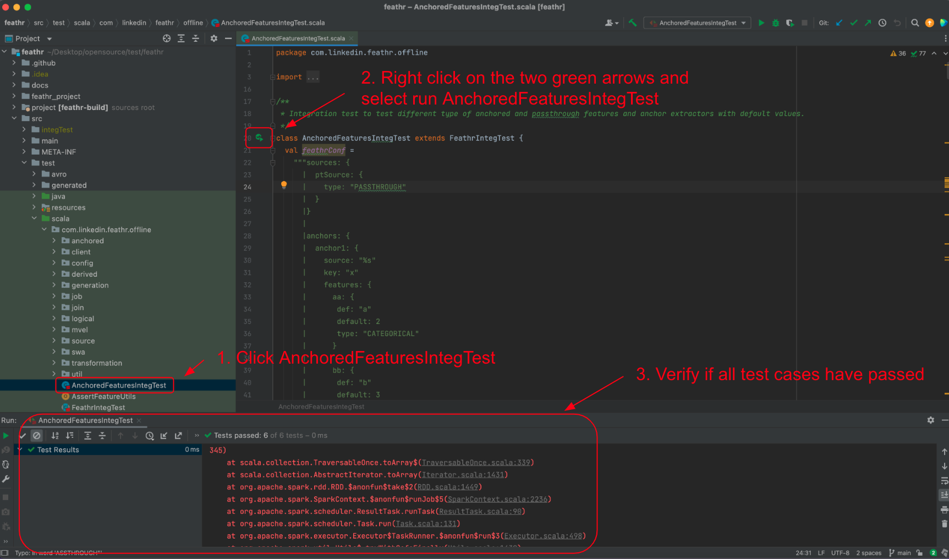The width and height of the screenshot is (949, 560).
Task: Sort test results by duration
Action: tap(70, 436)
